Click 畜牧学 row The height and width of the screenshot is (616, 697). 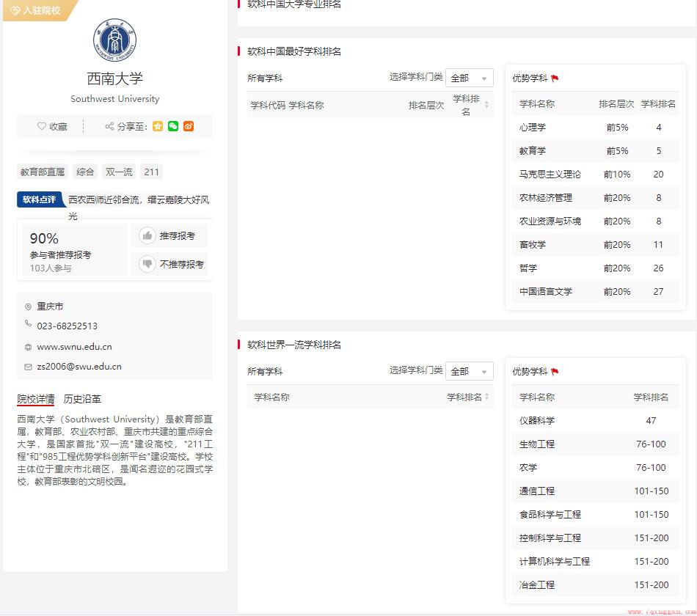coord(595,244)
